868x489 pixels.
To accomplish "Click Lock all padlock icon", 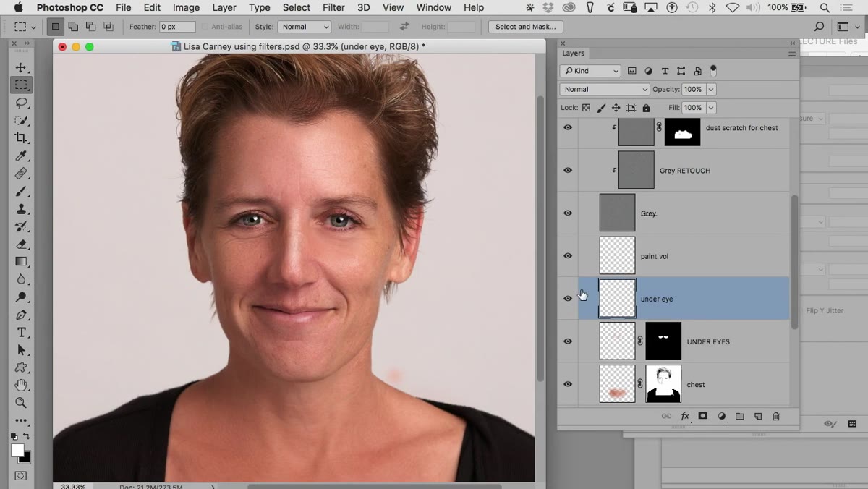I will (646, 108).
